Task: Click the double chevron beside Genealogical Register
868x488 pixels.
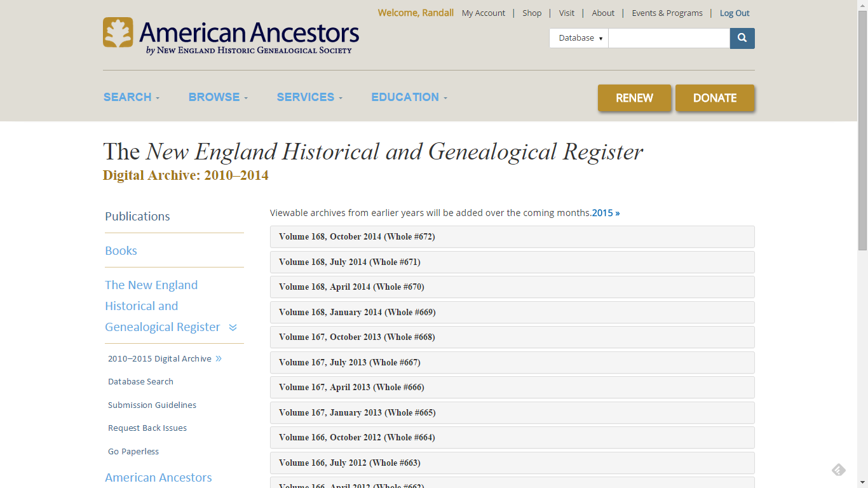Action: pos(233,328)
